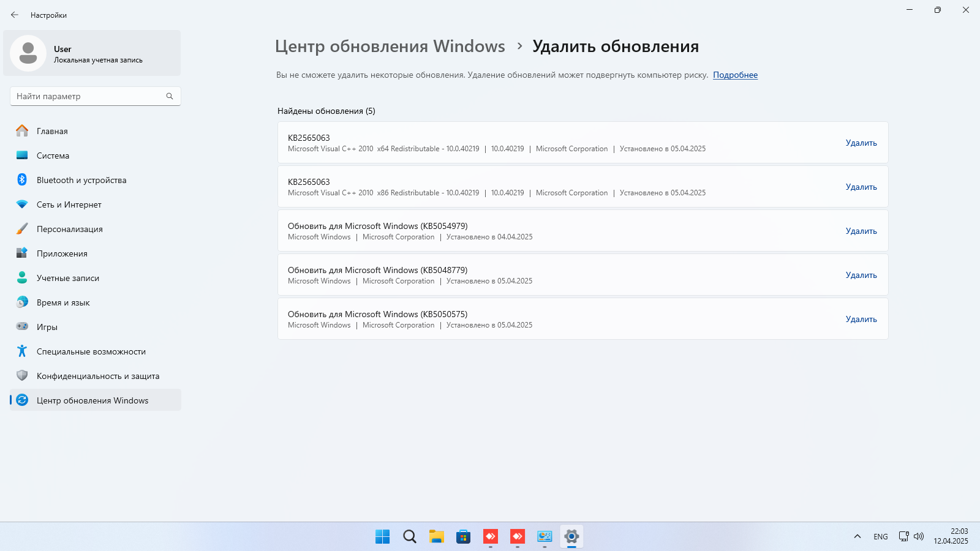Screen dimensions: 980x551
Task: Open Игры using the gamepad icon
Action: (x=22, y=327)
